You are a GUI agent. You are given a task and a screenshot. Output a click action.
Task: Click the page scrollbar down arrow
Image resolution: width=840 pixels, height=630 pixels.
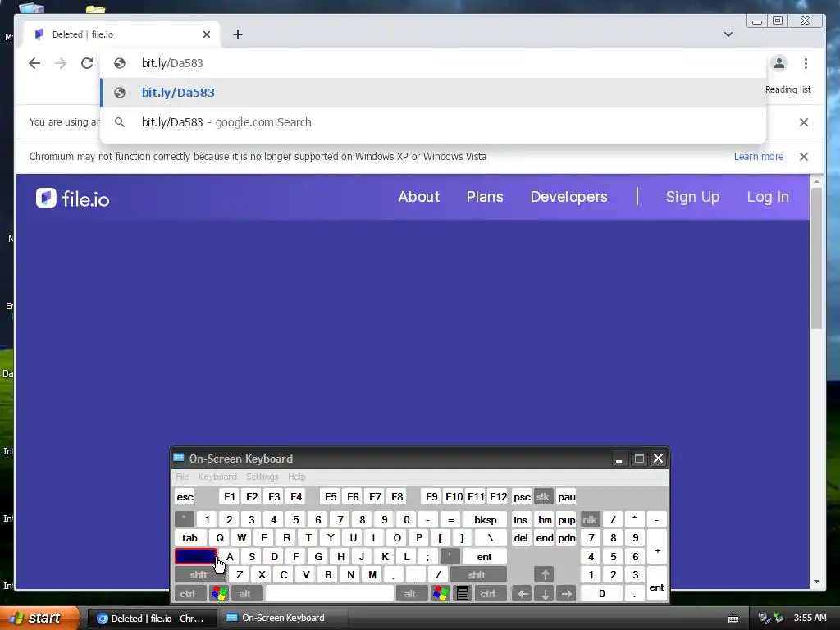click(816, 582)
